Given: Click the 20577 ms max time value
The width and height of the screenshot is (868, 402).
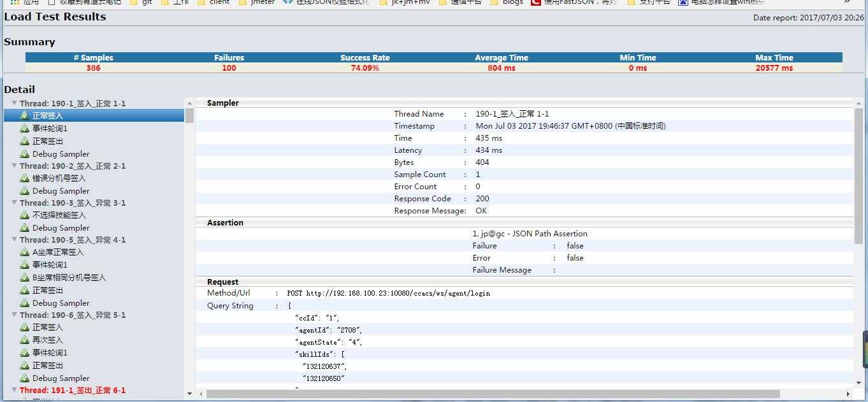Looking at the screenshot, I should point(774,68).
